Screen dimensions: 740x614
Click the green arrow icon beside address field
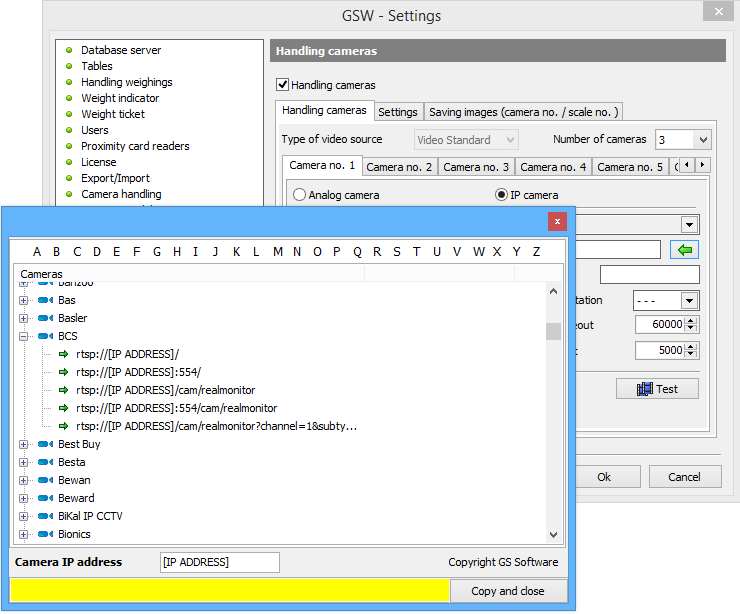[684, 249]
